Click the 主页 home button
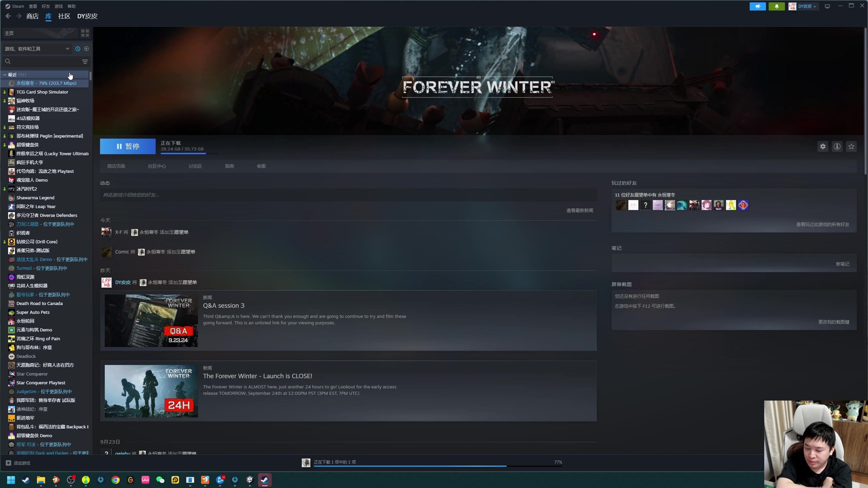 [x=40, y=33]
